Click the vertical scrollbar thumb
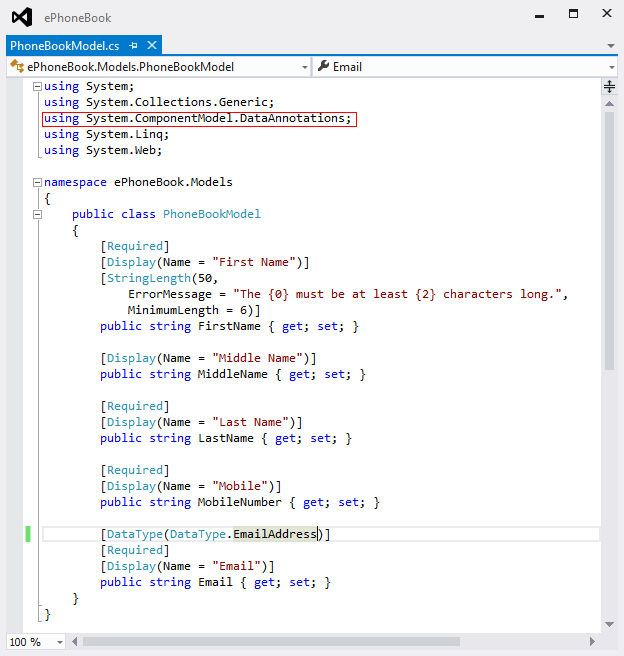The image size is (624, 656). (x=609, y=241)
